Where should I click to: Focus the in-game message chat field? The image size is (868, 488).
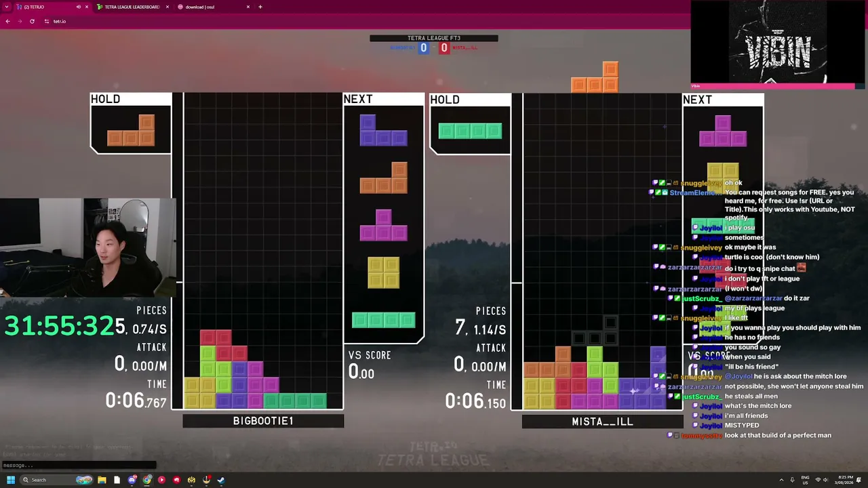coord(79,465)
